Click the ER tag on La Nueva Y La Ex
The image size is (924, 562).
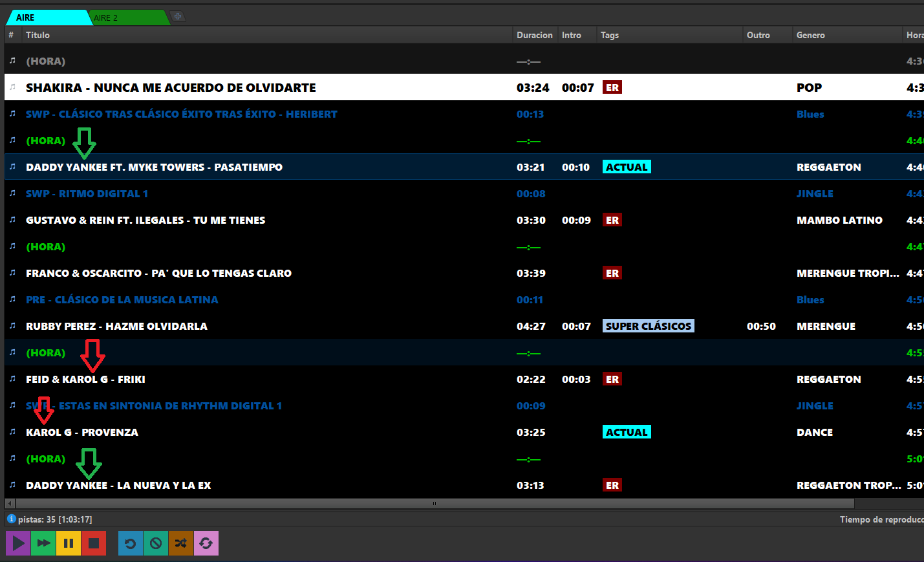[612, 485]
